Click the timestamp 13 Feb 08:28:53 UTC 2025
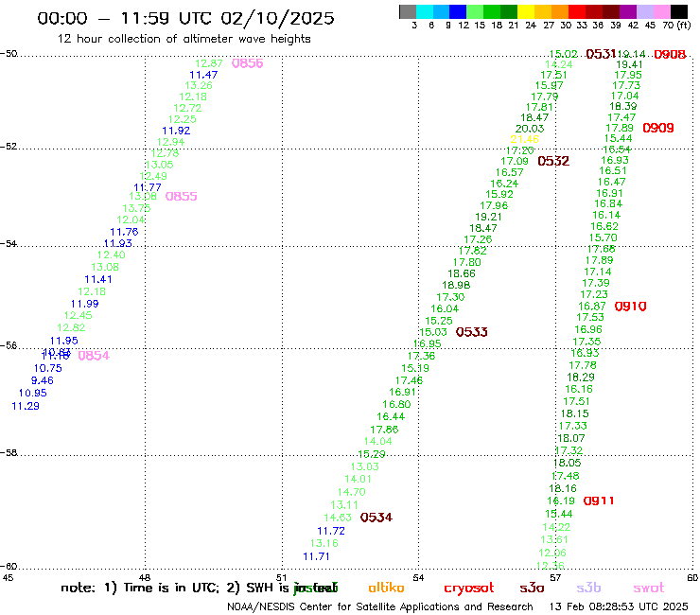Screen dimensions: 700x615 coord(619,607)
